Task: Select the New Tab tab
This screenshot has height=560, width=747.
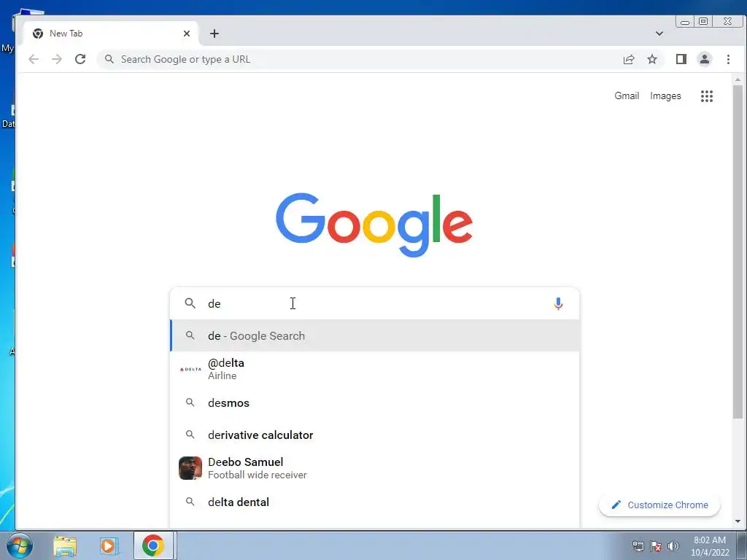Action: (x=111, y=34)
